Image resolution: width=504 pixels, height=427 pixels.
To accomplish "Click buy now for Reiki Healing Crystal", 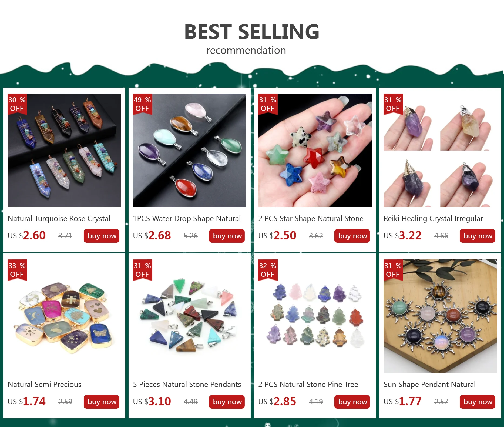I will (478, 236).
